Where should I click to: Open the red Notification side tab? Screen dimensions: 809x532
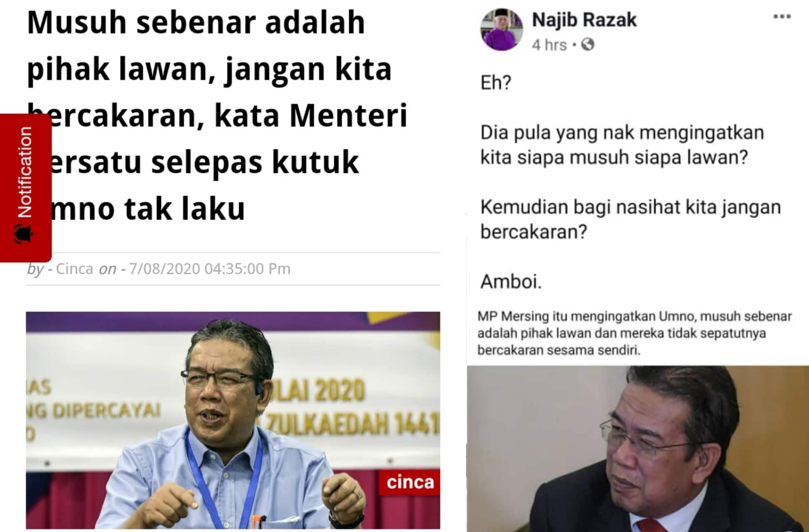(26, 188)
